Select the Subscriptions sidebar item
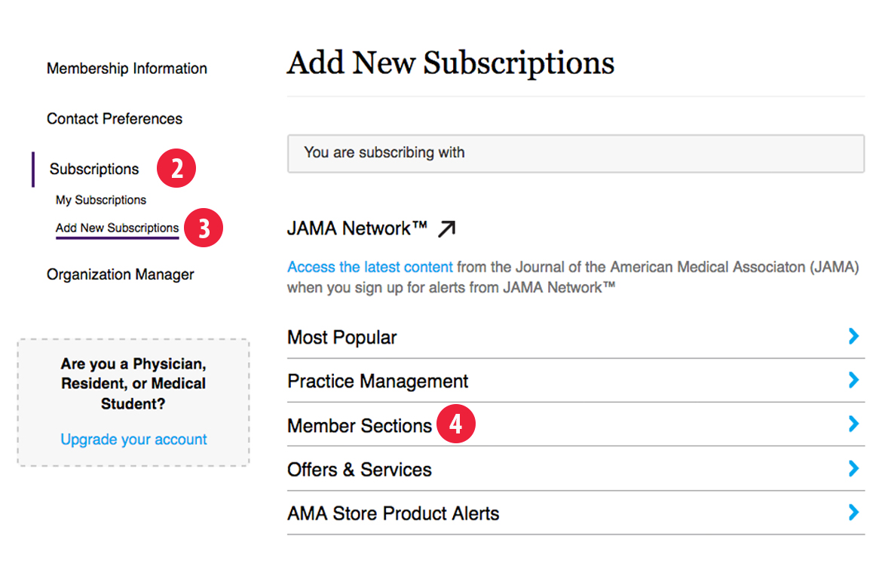882x588 pixels. coord(94,170)
